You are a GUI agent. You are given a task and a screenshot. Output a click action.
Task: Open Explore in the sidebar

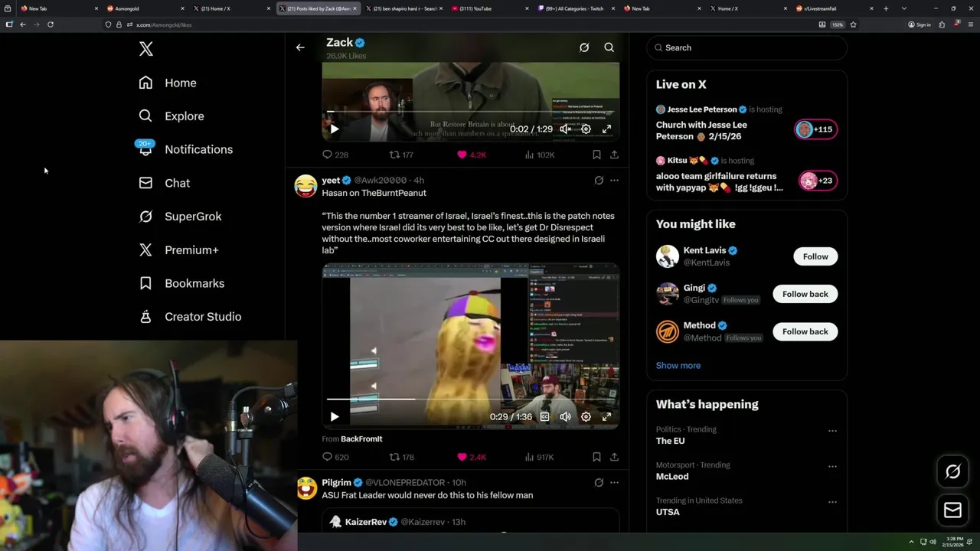171,116
